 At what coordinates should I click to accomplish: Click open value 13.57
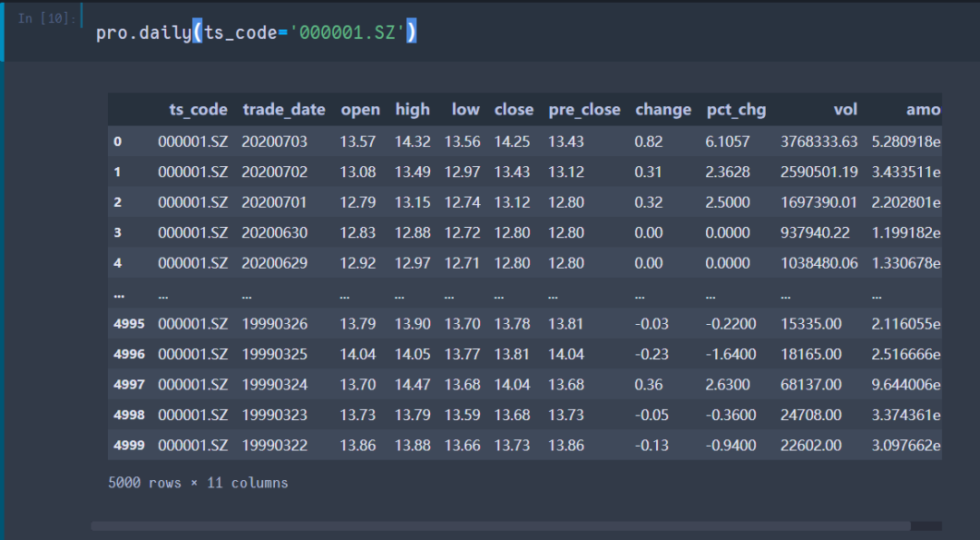358,142
